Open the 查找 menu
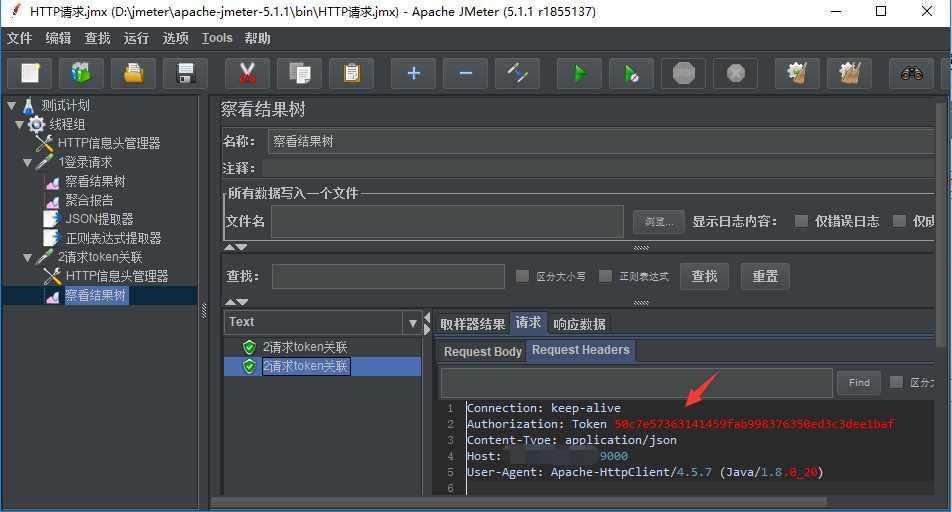The image size is (952, 512). (x=97, y=38)
